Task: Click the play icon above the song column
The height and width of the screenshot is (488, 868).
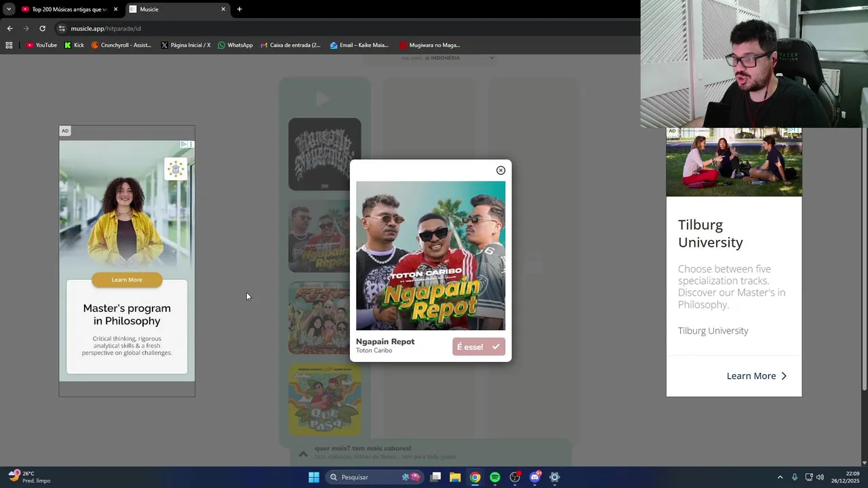Action: click(323, 99)
